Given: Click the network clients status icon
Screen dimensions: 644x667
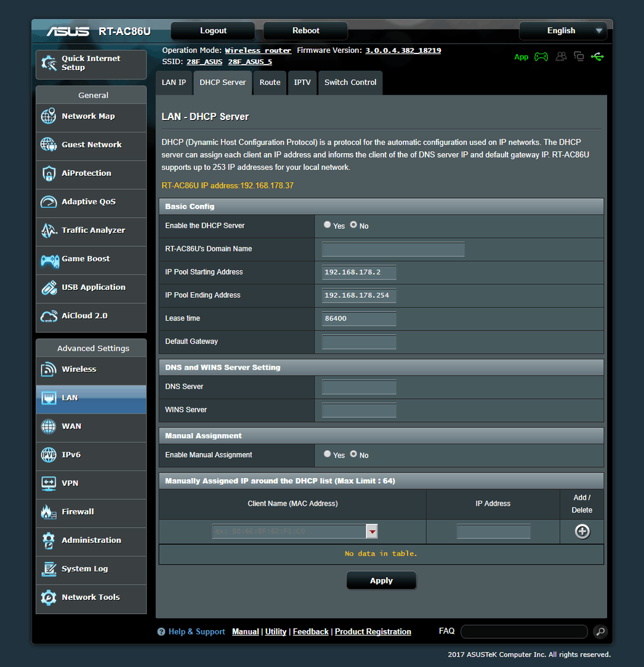Looking at the screenshot, I should (579, 57).
